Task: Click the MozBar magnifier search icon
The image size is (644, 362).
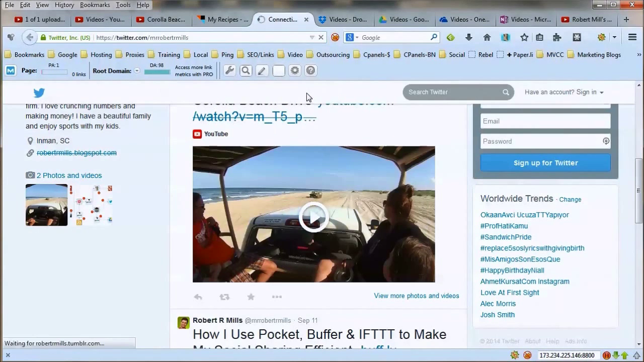Action: tap(246, 71)
